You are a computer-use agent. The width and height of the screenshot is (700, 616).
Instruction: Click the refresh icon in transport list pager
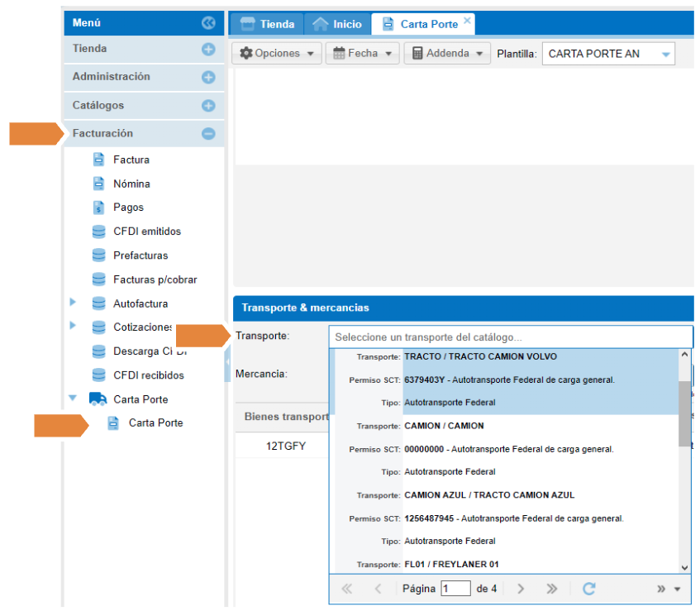tap(588, 589)
